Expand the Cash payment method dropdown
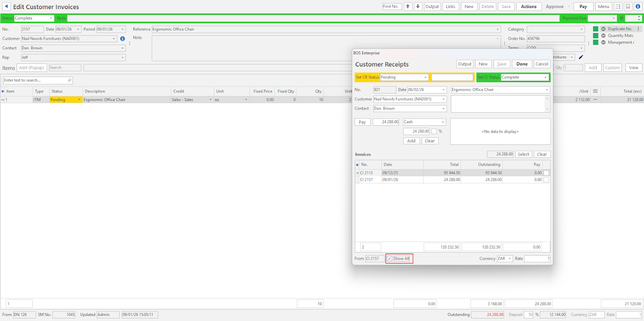The height and width of the screenshot is (321, 644). 443,122
